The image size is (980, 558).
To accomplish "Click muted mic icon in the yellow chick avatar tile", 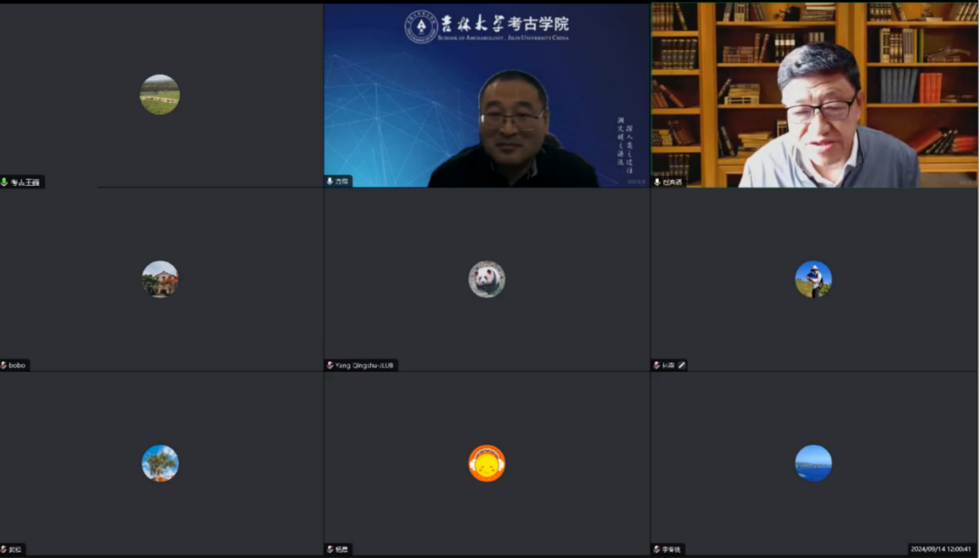I will point(330,549).
